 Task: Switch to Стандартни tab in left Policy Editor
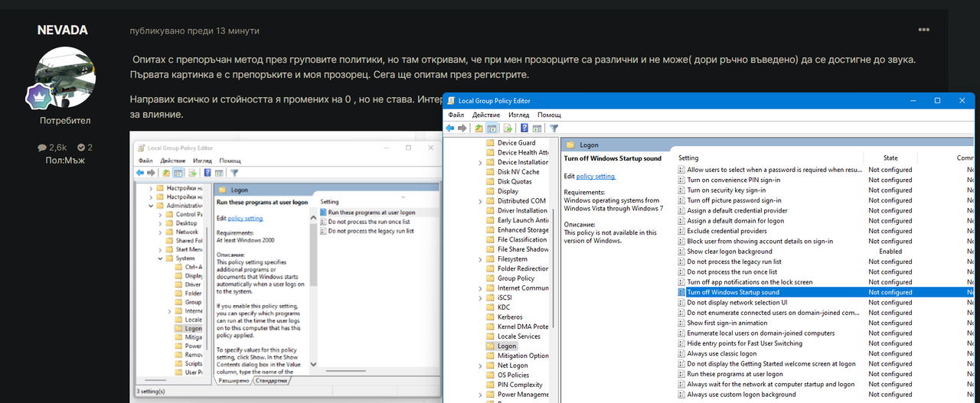pyautogui.click(x=272, y=380)
